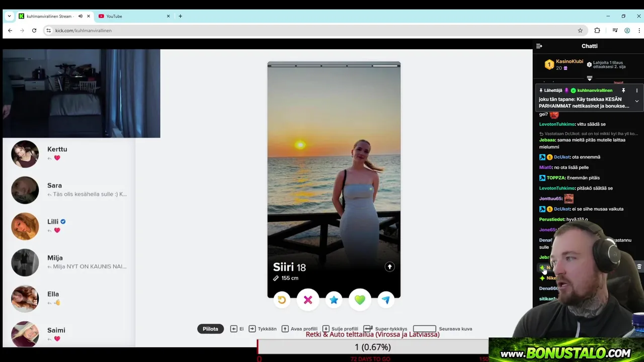Open the match conversation with Ella

tap(69, 298)
